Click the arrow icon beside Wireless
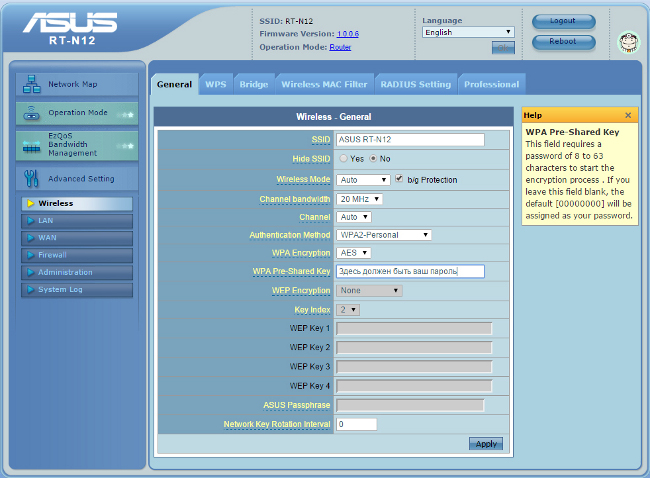Image resolution: width=650 pixels, height=478 pixels. 30,203
